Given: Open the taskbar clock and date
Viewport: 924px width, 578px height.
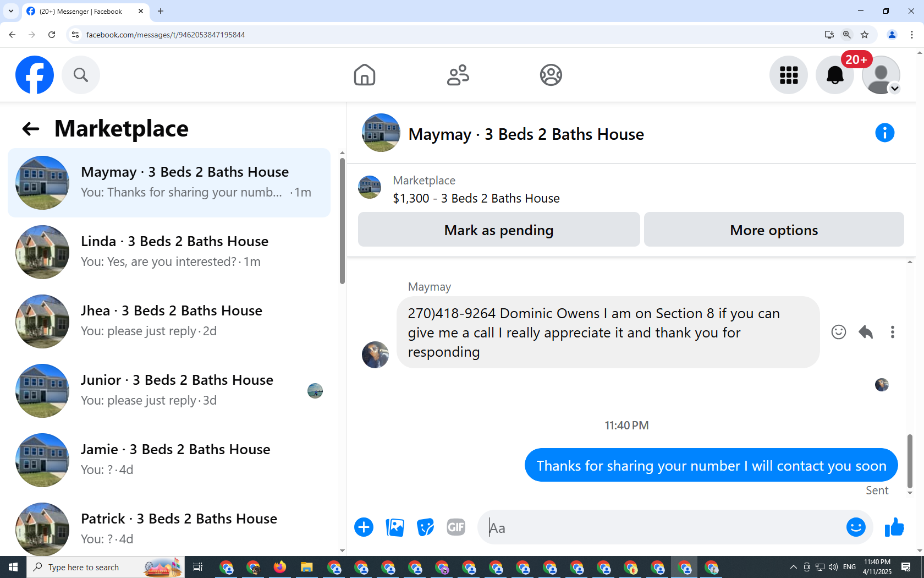Looking at the screenshot, I should tap(877, 567).
